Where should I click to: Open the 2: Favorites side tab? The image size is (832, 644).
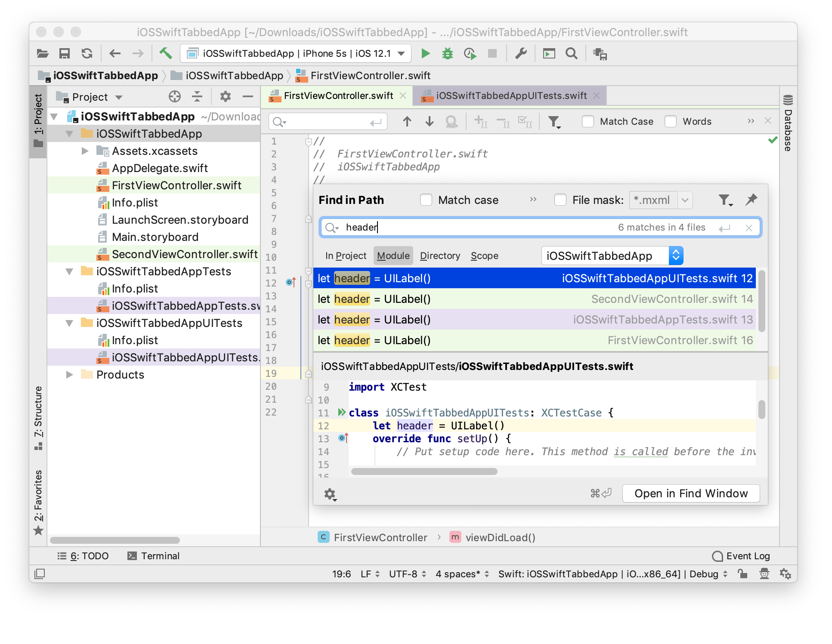38,502
